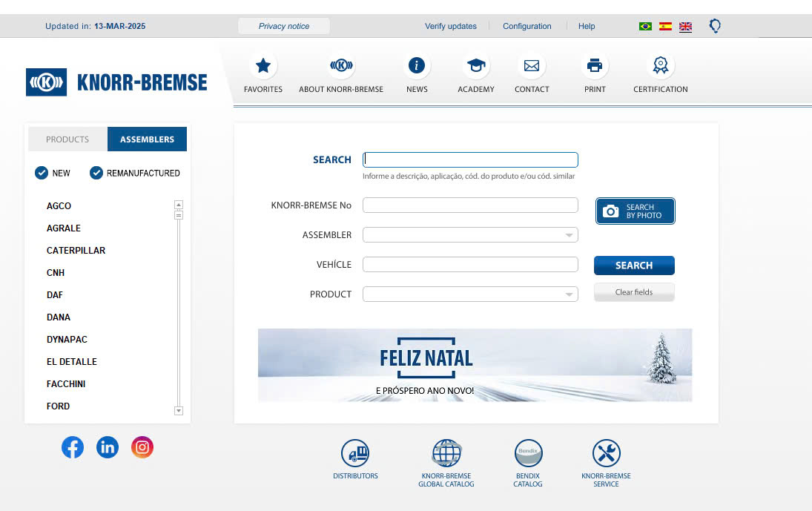Select CATERPILLAR in the assemblers list
Viewport: 812px width, 511px height.
(76, 251)
